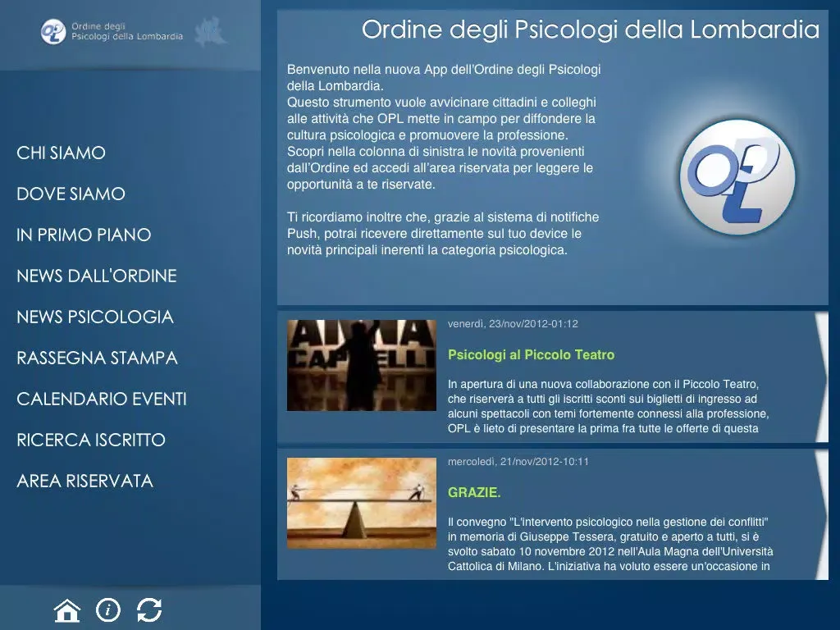This screenshot has height=630, width=840.
Task: Click the Lombardia region emblem in the header
Action: [210, 32]
